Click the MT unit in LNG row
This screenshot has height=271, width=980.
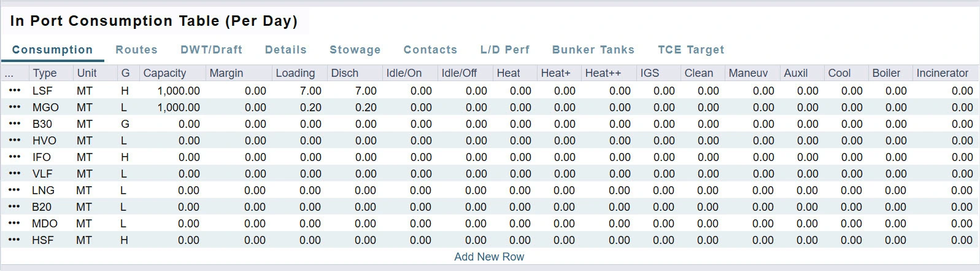tap(84, 190)
